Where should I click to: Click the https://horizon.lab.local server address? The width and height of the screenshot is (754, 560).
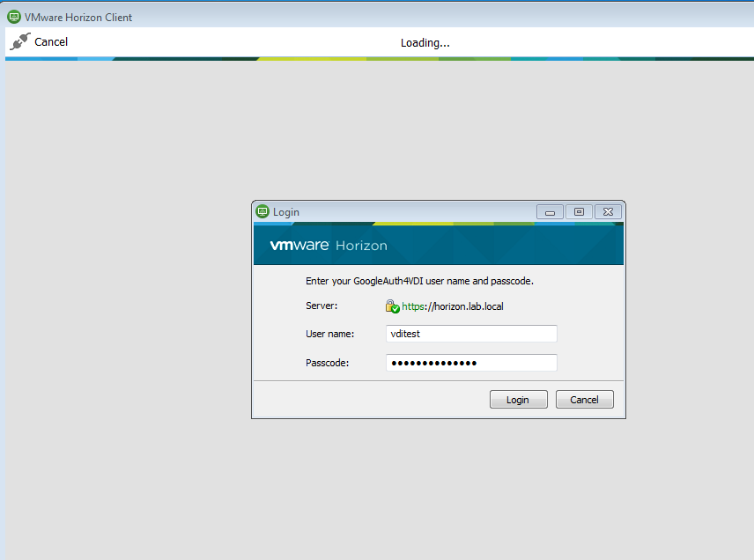click(453, 306)
